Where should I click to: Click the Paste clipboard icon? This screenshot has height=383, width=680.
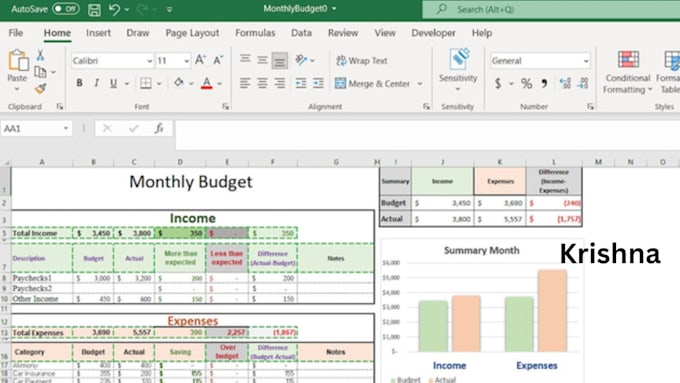pyautogui.click(x=18, y=60)
